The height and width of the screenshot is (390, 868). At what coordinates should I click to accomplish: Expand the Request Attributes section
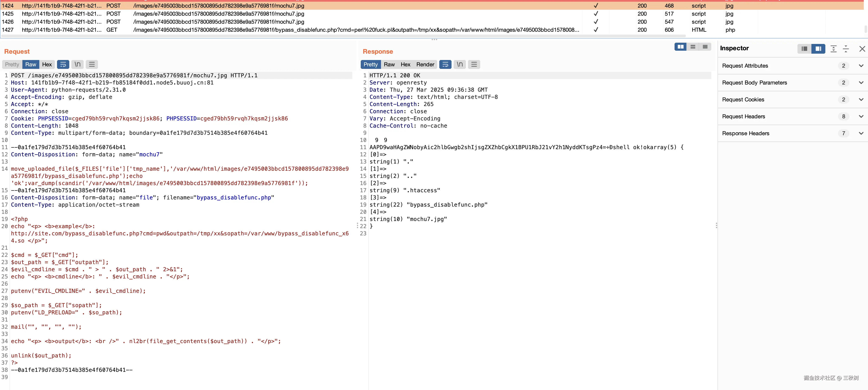(861, 66)
